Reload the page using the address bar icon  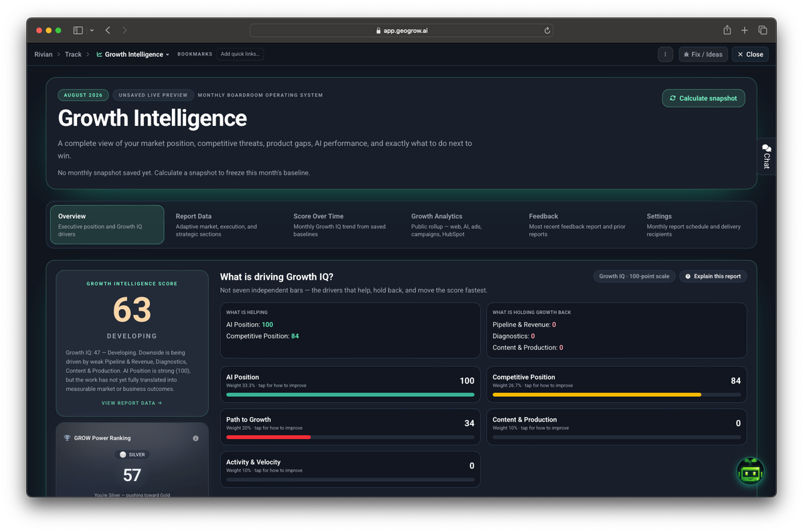click(x=547, y=30)
